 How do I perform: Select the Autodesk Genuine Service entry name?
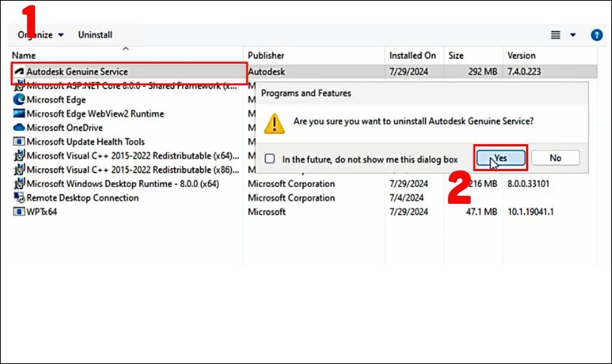pos(77,71)
